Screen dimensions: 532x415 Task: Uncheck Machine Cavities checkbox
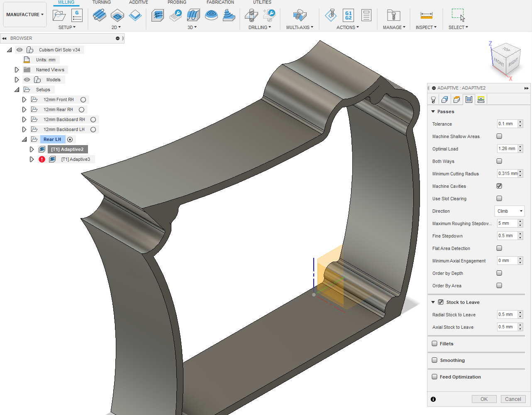point(499,186)
